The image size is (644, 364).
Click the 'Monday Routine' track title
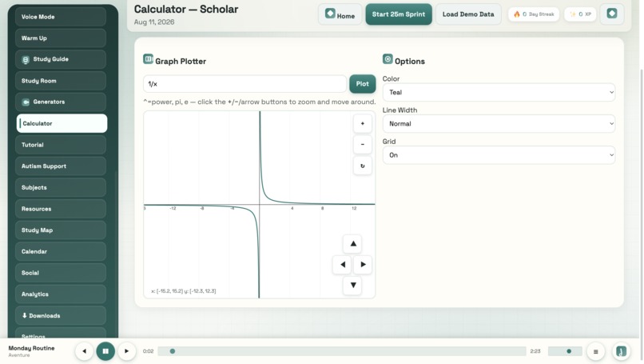(32, 348)
